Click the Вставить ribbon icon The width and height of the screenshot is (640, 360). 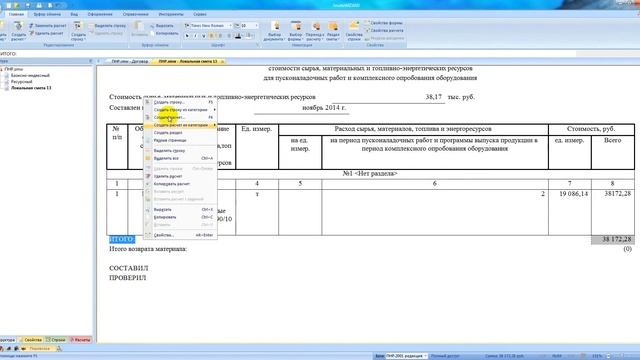click(x=139, y=30)
